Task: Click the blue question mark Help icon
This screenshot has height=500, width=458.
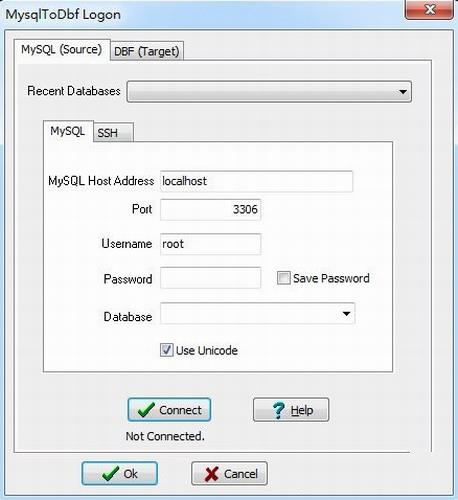Action: pos(279,410)
